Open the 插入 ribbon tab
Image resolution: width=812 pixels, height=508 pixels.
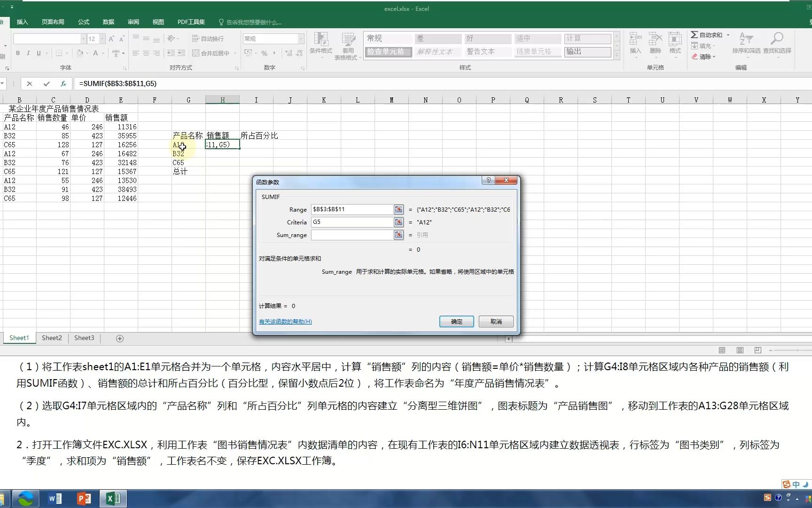(22, 22)
